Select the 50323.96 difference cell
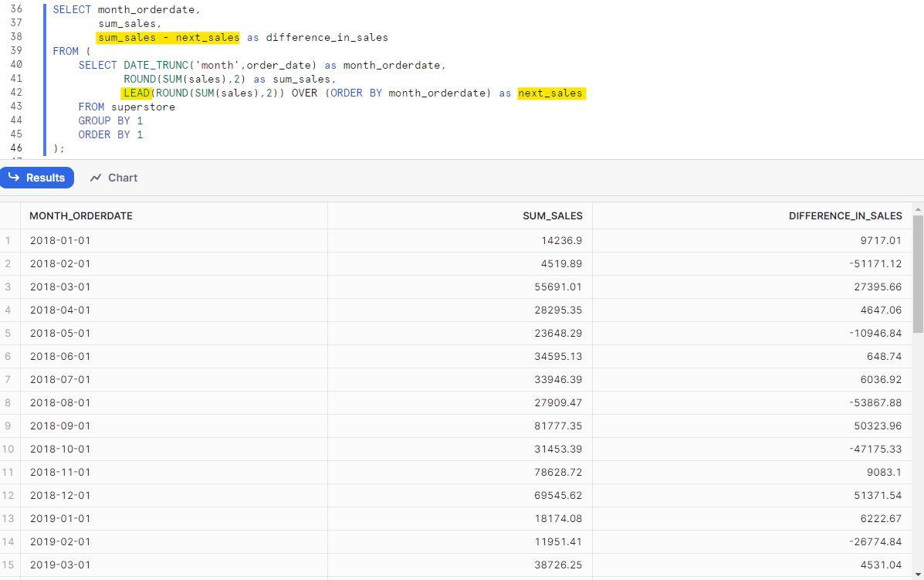Screen dimensions: 924x580 coord(876,426)
